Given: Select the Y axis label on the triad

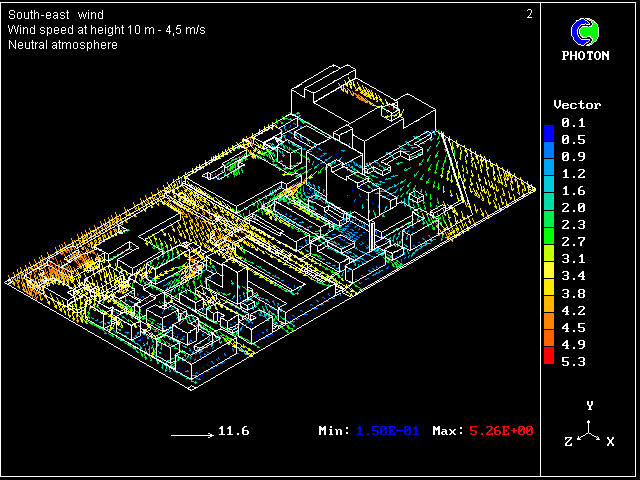Looking at the screenshot, I should [590, 405].
